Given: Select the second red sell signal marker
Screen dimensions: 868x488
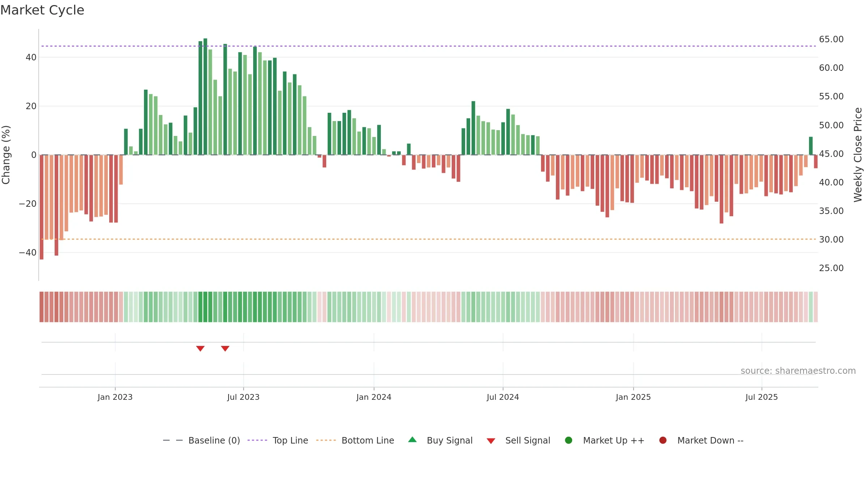Looking at the screenshot, I should 225,348.
